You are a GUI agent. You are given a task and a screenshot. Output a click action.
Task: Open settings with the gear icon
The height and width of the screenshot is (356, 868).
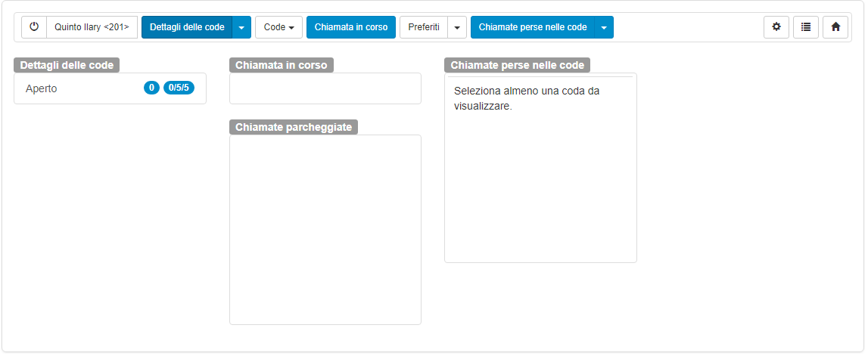(776, 27)
